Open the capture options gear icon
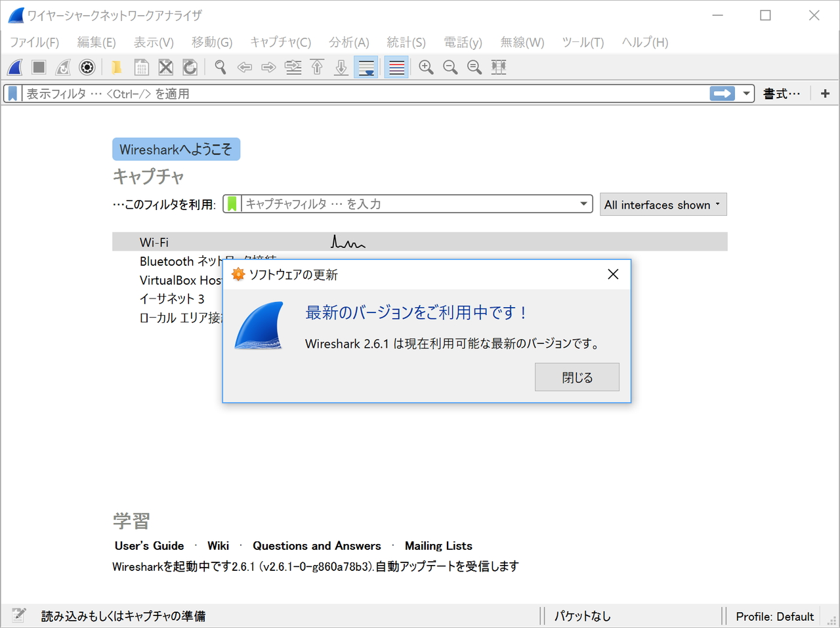Viewport: 840px width, 628px height. click(x=87, y=67)
